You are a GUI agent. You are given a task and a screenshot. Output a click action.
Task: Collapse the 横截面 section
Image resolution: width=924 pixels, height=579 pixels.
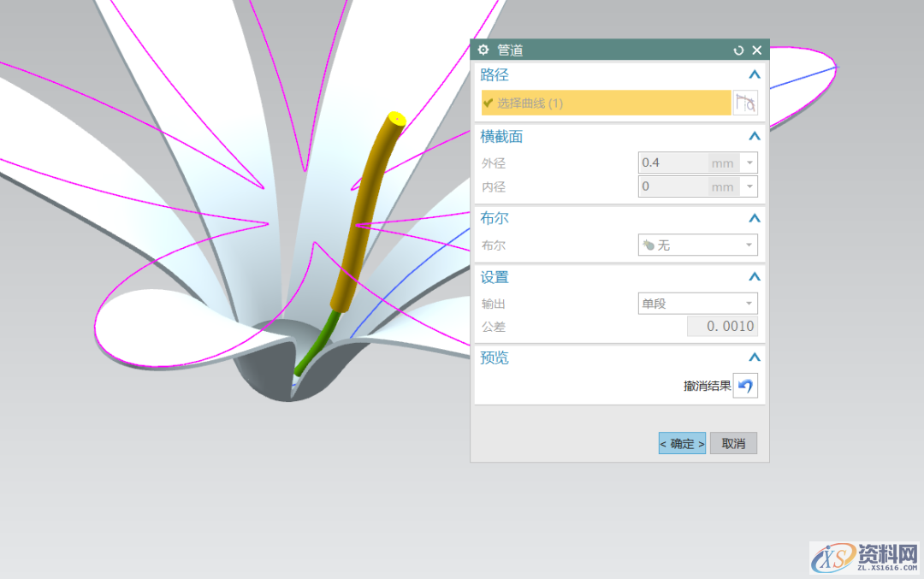(x=754, y=136)
